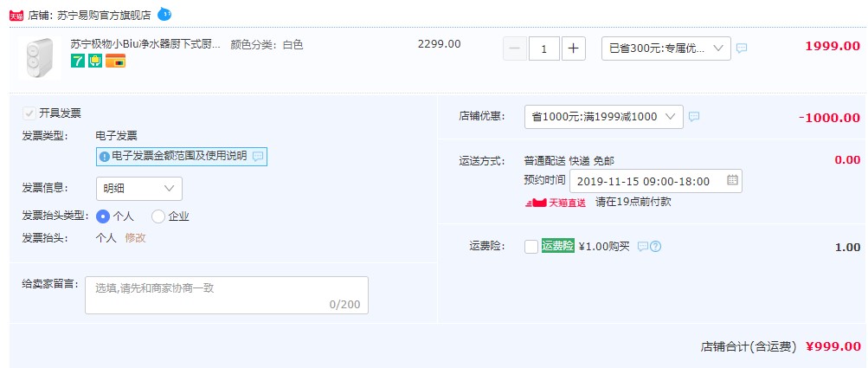The image size is (868, 368).
Task: Click the comment icon beside the store discount dropdown
Action: pos(694,116)
